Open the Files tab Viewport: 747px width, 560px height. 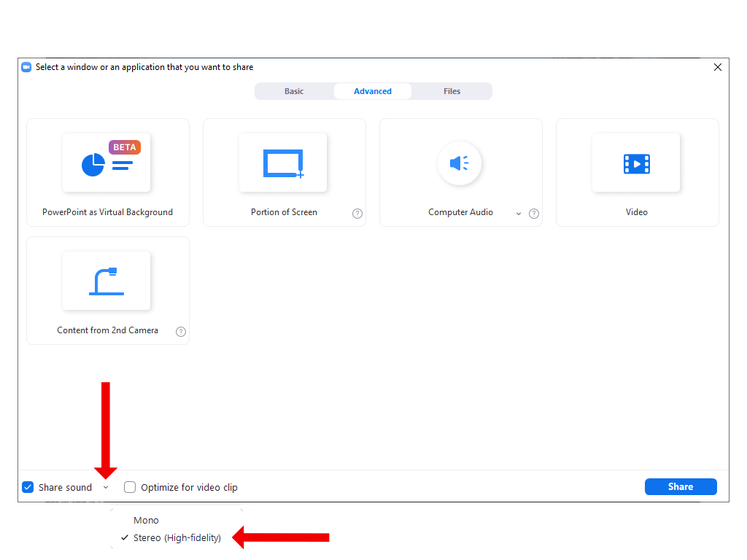click(x=452, y=91)
